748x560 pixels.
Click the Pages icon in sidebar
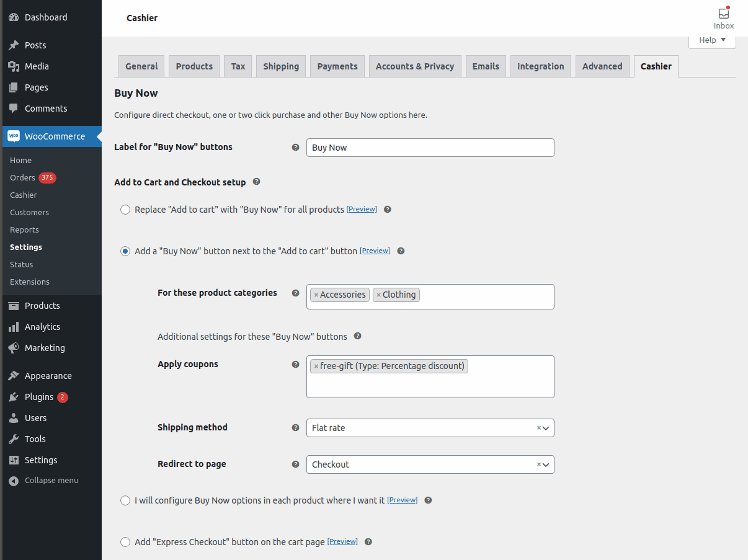14,87
